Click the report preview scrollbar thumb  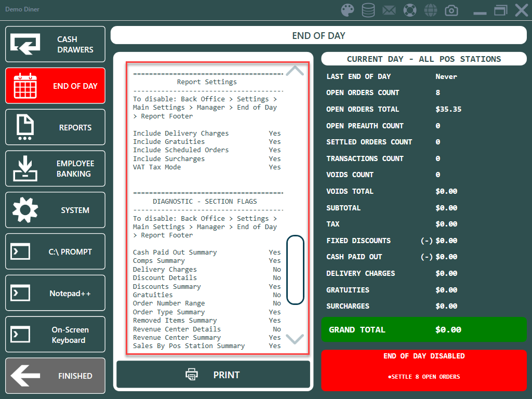[x=295, y=270]
